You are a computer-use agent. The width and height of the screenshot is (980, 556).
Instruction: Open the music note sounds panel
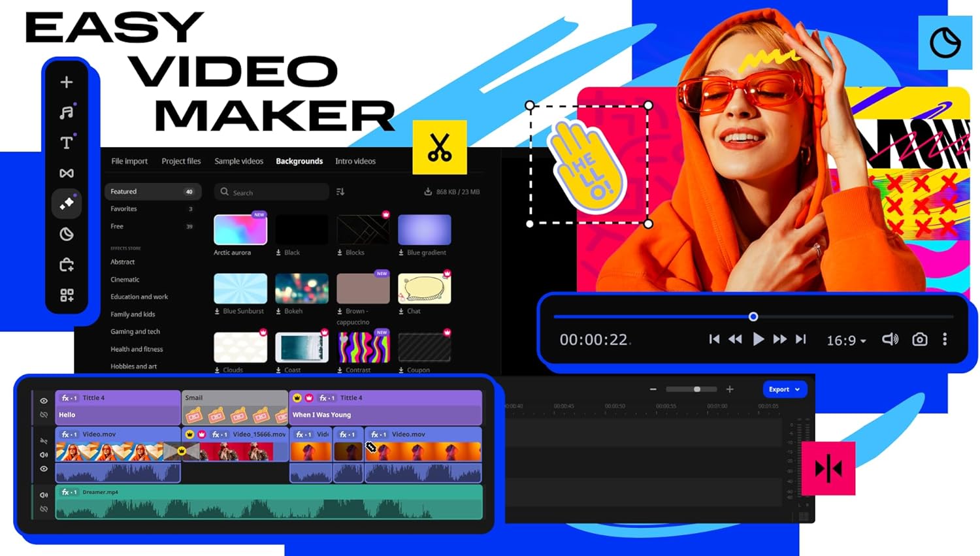[x=67, y=112]
